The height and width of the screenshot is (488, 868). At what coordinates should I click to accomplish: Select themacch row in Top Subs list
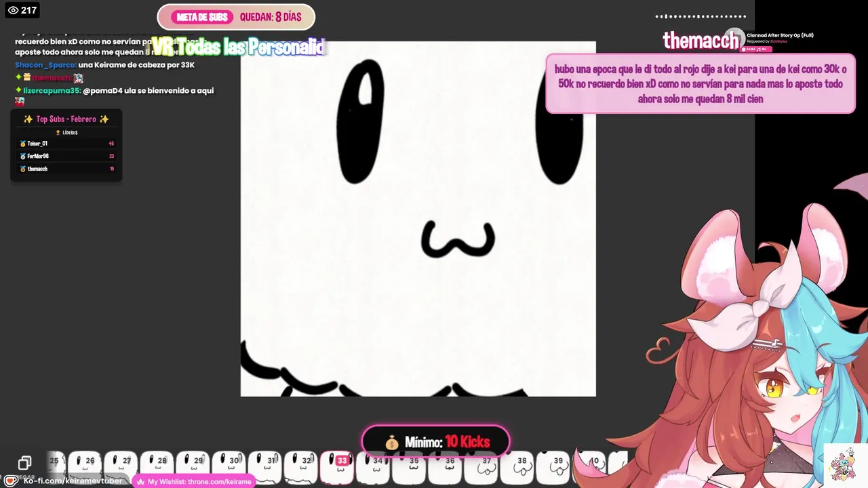tap(66, 169)
